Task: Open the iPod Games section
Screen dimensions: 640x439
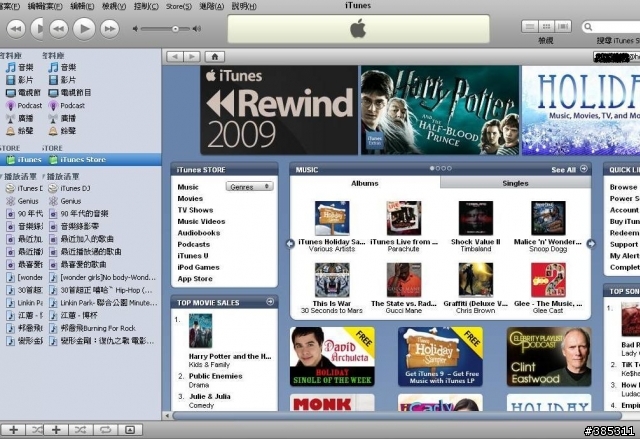Action: [x=198, y=267]
